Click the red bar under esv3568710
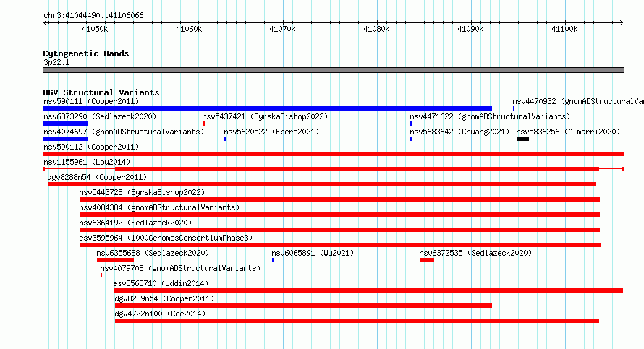Image resolution: width=644 pixels, height=349 pixels. pyautogui.click(x=368, y=290)
